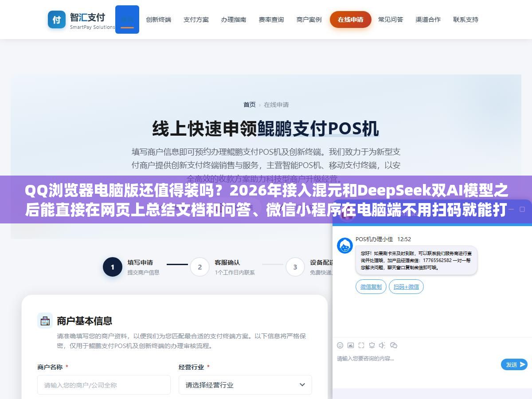Click step 3 circle in progress steps

[295, 267]
